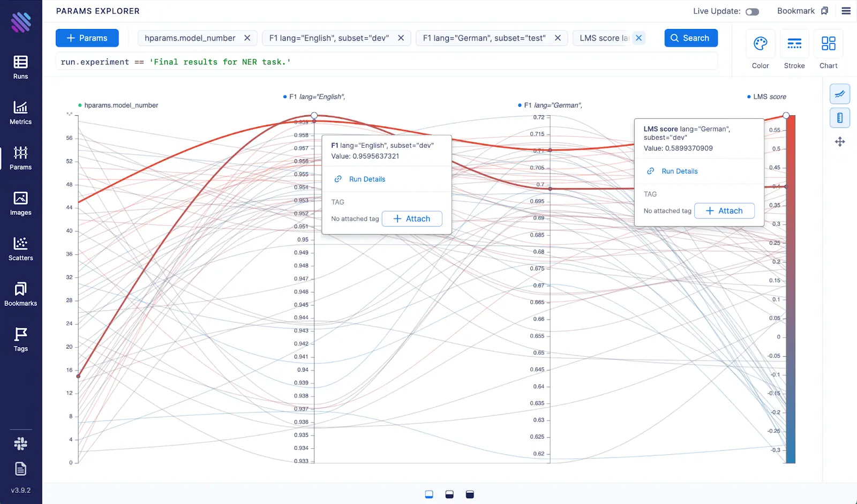Screen dimensions: 857x504
Task: Open the hamburger menu
Action: (x=846, y=11)
